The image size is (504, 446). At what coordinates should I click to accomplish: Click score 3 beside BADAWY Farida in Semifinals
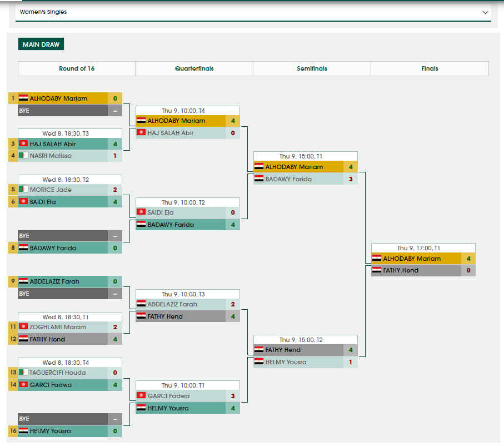(x=351, y=179)
